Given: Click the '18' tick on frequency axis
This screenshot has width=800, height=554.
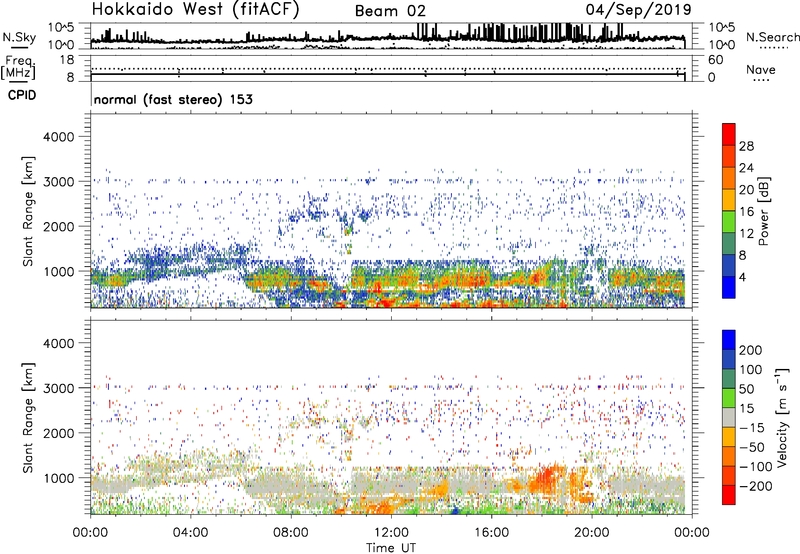Looking at the screenshot, I should click(x=67, y=60).
